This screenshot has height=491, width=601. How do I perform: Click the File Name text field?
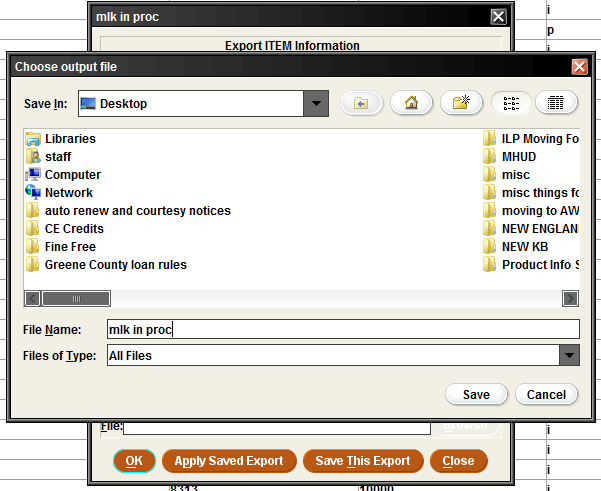click(x=342, y=329)
